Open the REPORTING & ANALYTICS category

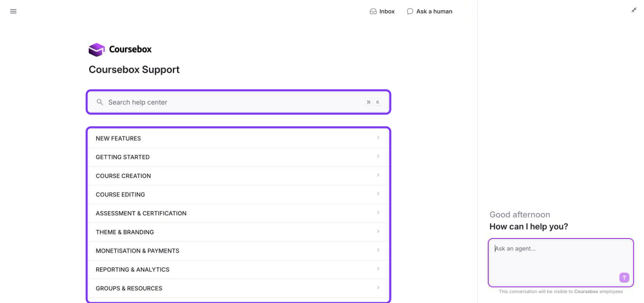pyautogui.click(x=238, y=270)
